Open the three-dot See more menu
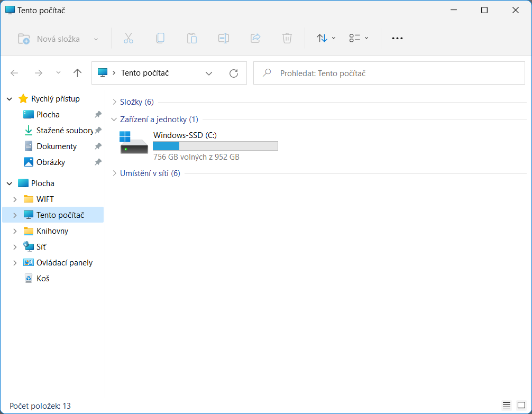532x414 pixels. [397, 38]
